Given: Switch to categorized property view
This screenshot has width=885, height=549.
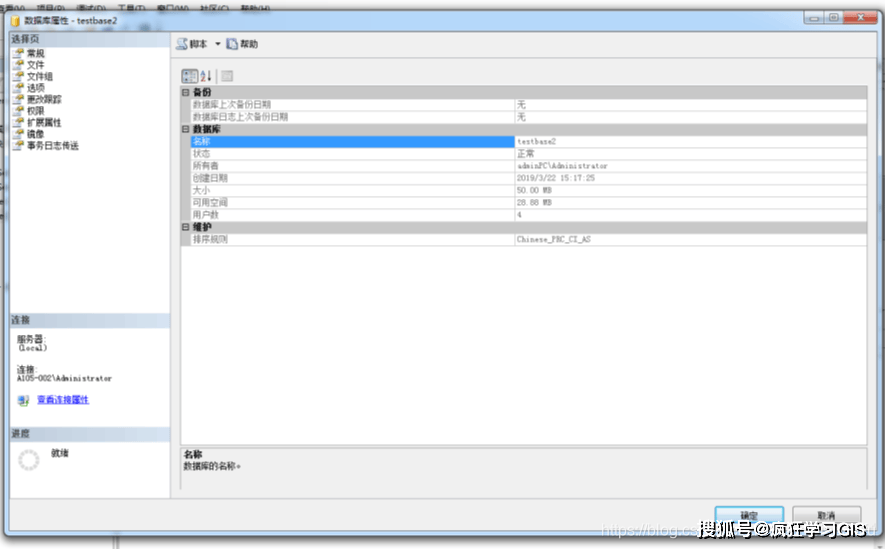Looking at the screenshot, I should (190, 76).
